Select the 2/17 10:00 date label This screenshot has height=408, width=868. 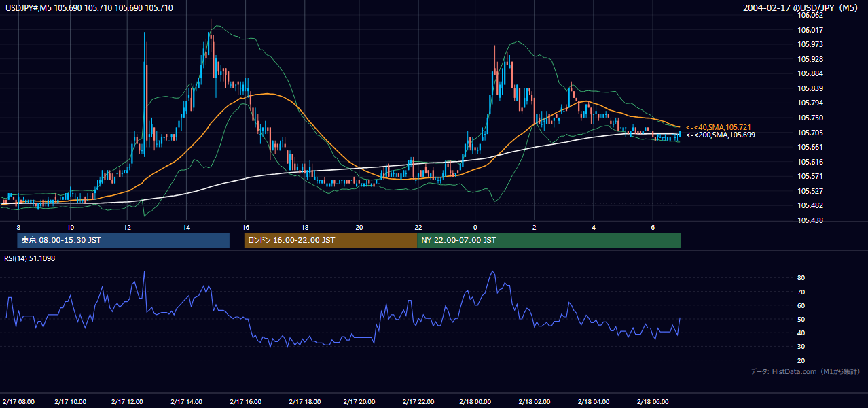click(70, 401)
